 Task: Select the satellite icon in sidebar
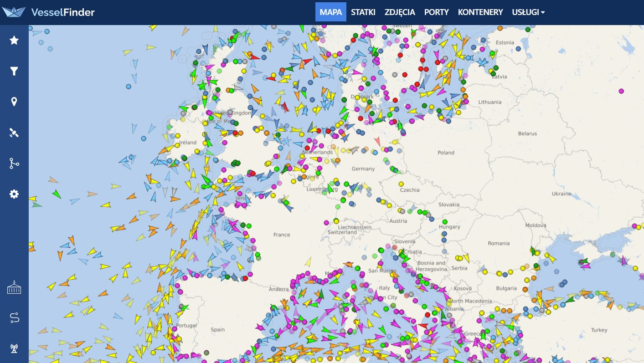click(14, 133)
